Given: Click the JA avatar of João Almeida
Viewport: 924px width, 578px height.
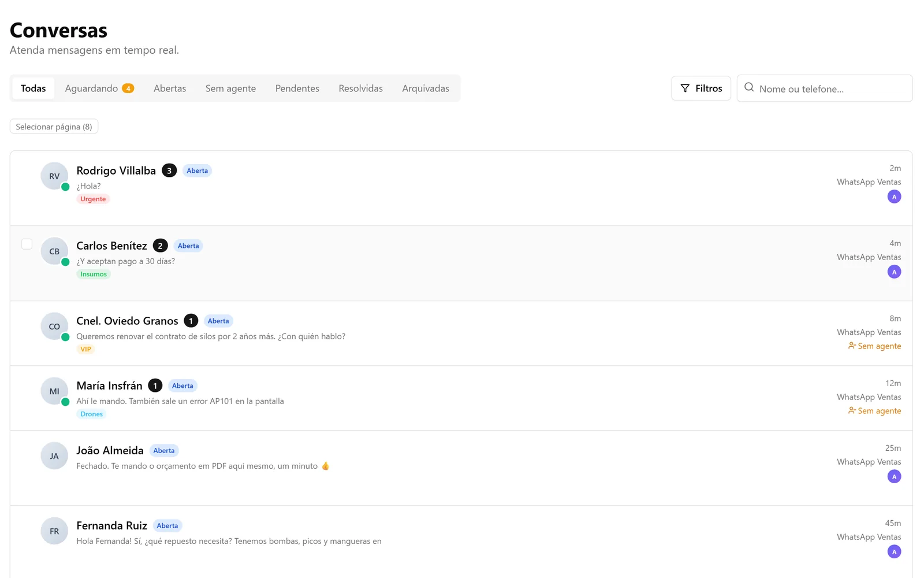Looking at the screenshot, I should 54,456.
